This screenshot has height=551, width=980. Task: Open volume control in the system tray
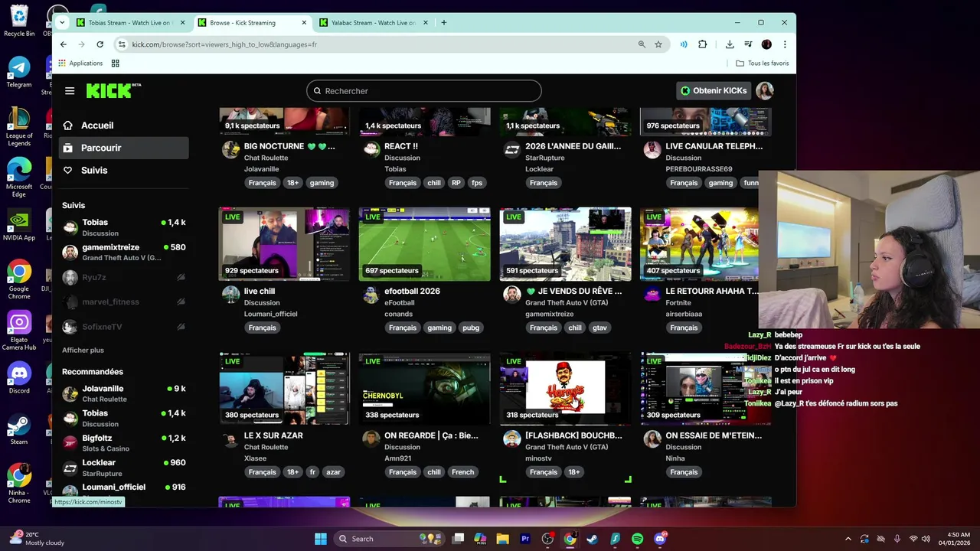[926, 539]
